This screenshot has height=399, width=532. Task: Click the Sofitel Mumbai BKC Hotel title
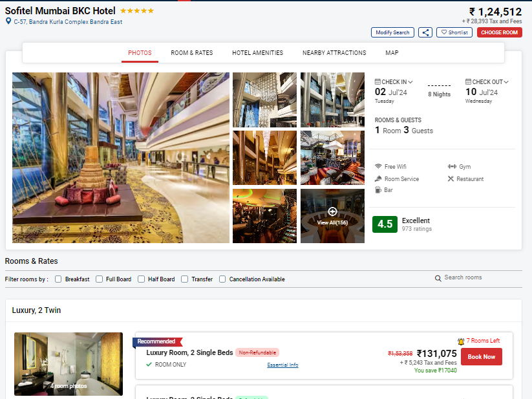[60, 11]
